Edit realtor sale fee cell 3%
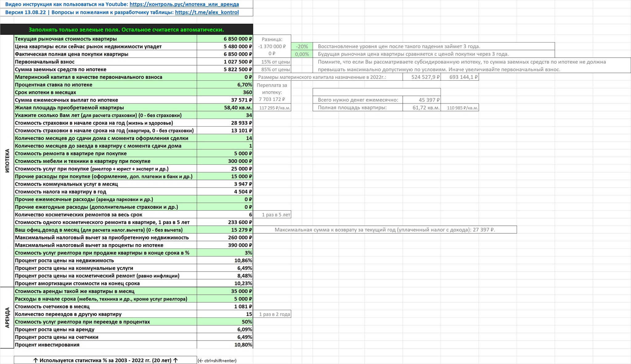The width and height of the screenshot is (631, 364). click(225, 253)
